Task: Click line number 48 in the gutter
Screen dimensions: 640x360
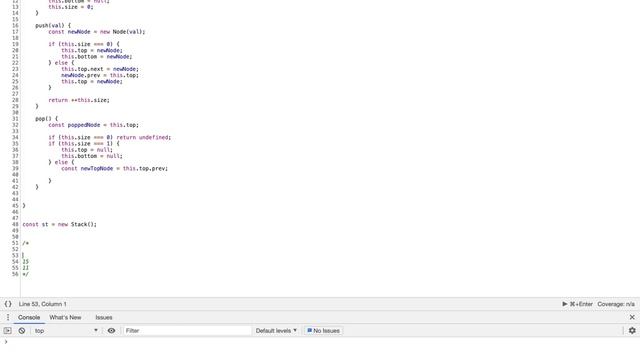Action: point(15,224)
